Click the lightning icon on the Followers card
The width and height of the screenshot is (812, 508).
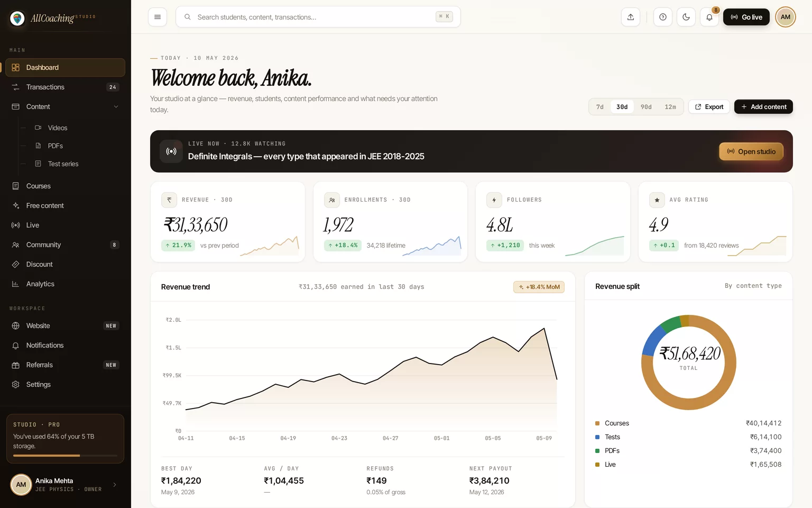[494, 200]
